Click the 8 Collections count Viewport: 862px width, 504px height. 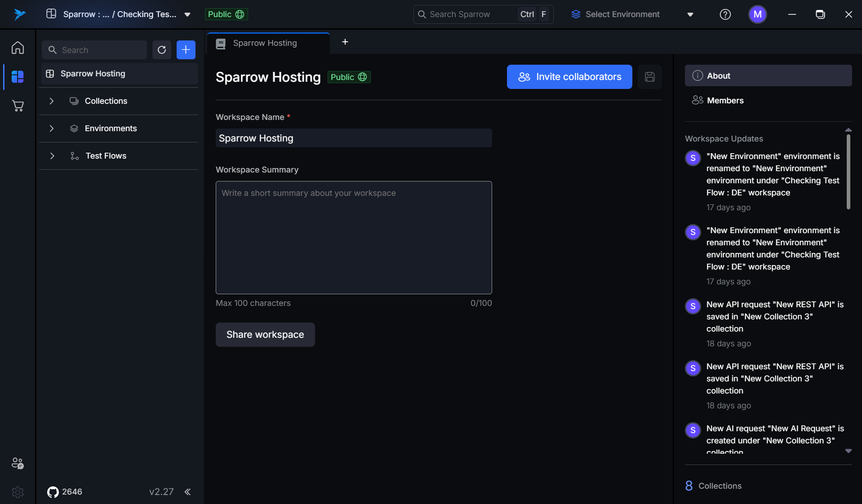(x=713, y=486)
